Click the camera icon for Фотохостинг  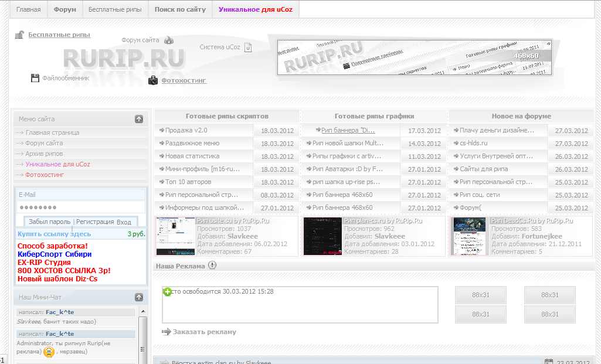(153, 80)
